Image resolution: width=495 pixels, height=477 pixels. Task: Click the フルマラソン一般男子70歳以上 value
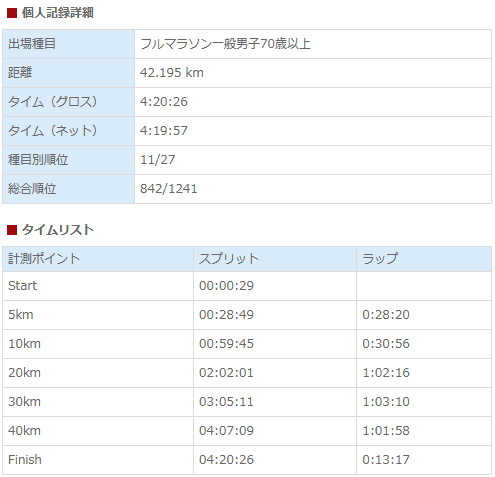coord(226,44)
